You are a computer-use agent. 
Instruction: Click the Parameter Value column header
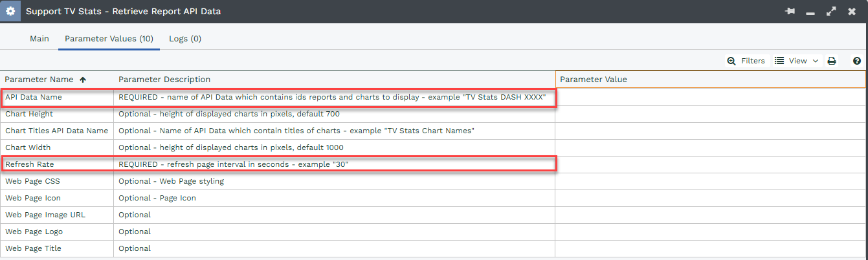tap(593, 80)
